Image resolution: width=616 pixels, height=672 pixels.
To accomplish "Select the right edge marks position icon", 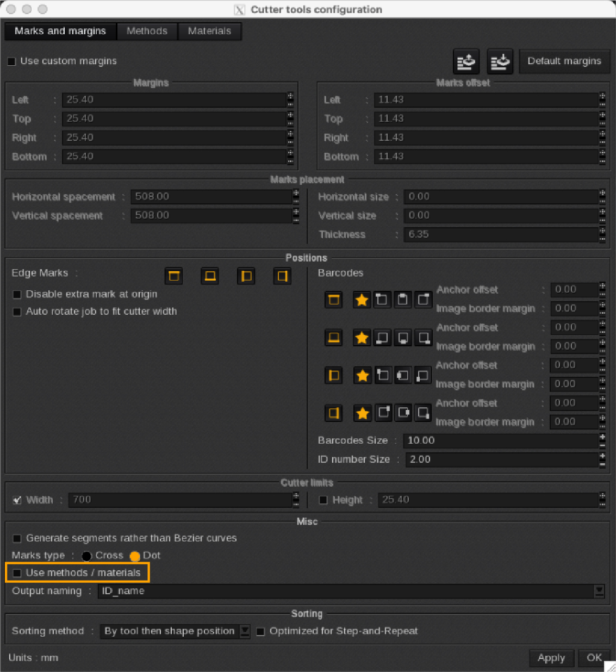I will [282, 276].
